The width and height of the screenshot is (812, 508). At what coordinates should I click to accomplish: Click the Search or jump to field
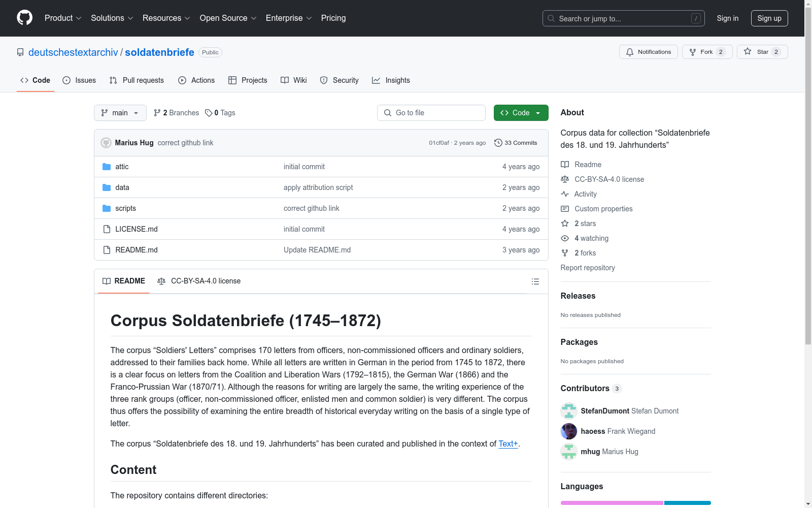(x=624, y=18)
